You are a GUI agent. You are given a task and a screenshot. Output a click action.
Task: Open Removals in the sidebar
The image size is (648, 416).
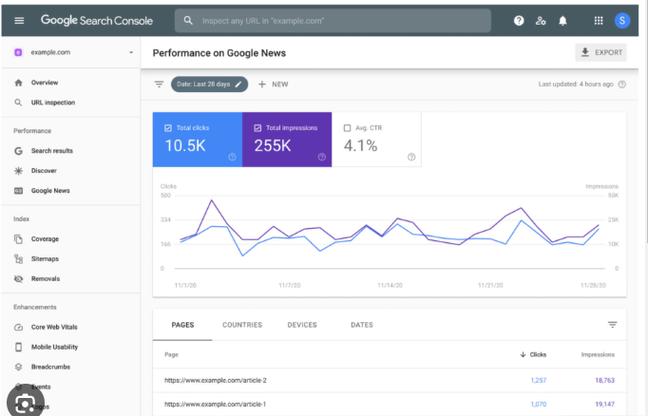click(x=45, y=279)
